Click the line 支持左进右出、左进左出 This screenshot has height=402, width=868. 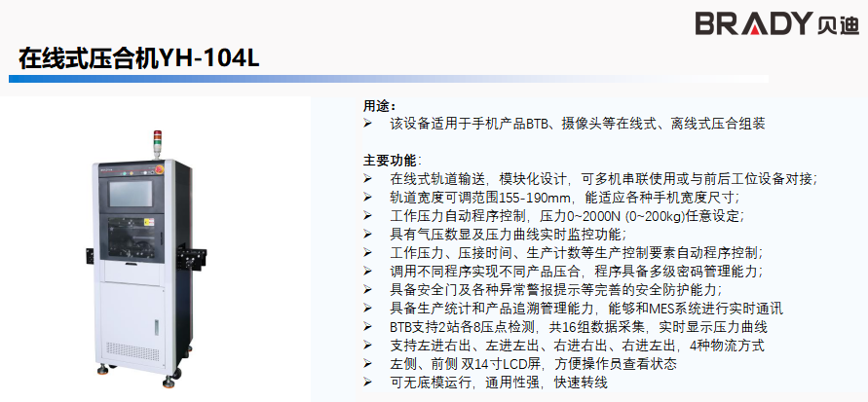[x=577, y=346]
